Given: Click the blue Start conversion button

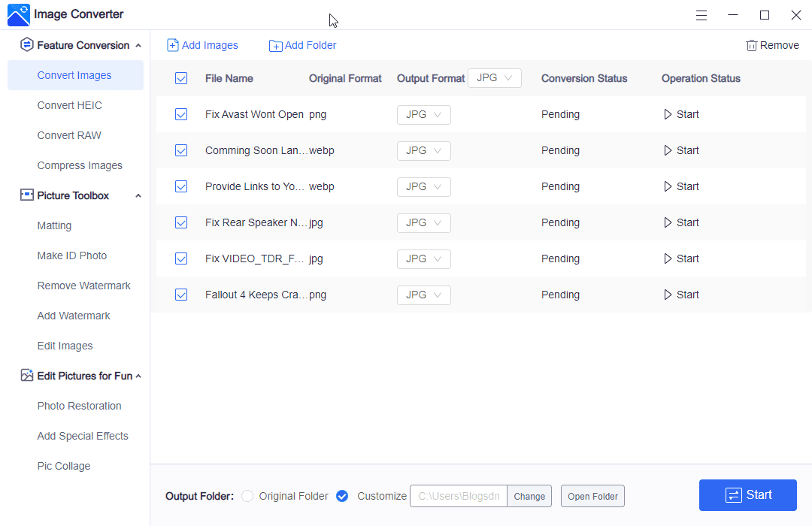Looking at the screenshot, I should (x=747, y=495).
